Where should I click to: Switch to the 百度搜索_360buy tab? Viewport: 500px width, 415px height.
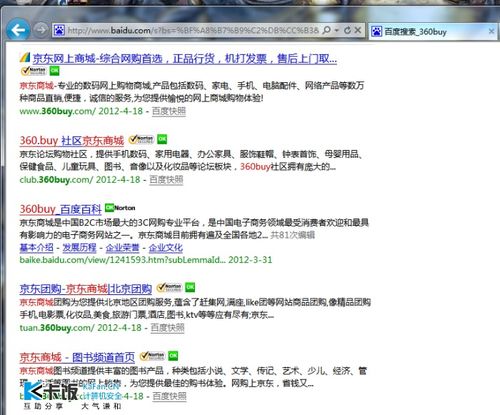click(x=432, y=32)
